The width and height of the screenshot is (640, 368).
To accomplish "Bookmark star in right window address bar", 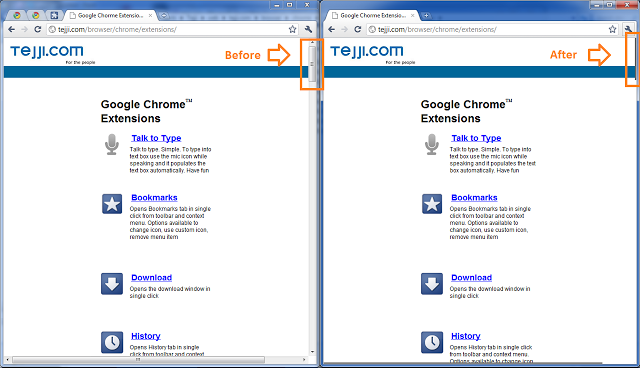I will click(x=612, y=29).
